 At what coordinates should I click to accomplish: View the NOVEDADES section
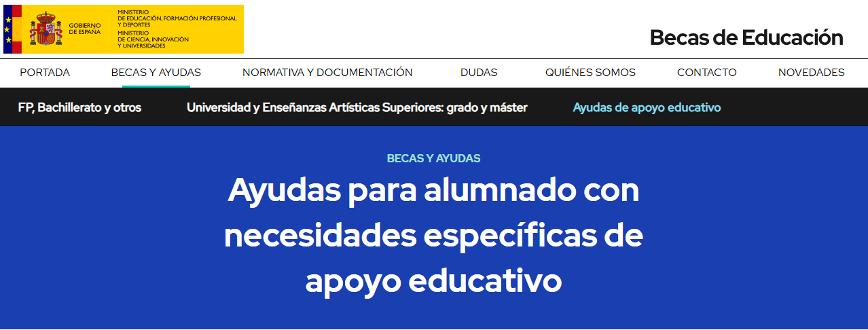point(812,73)
